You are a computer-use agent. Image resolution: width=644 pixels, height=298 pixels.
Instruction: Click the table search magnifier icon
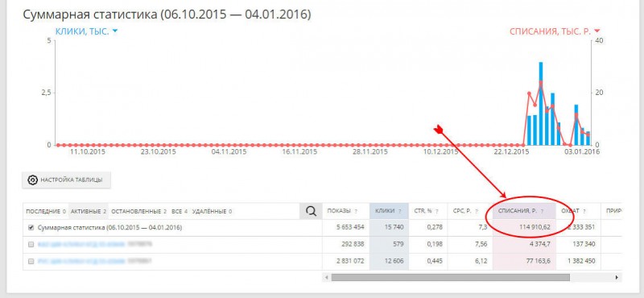click(x=312, y=211)
